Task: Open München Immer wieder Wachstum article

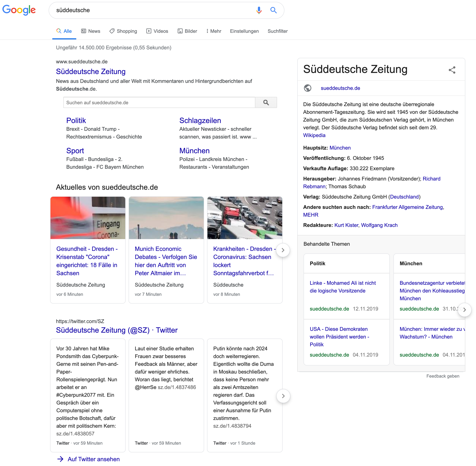Action: (432, 333)
